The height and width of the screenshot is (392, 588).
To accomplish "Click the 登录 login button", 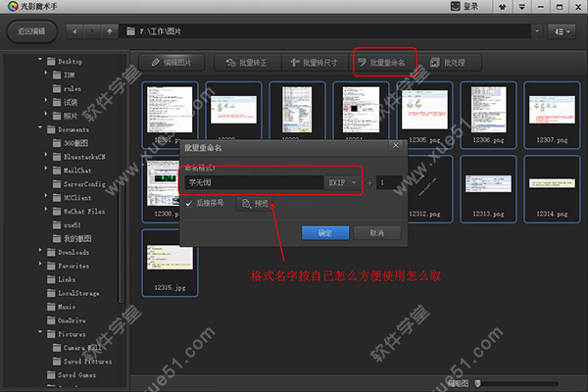I will point(465,7).
